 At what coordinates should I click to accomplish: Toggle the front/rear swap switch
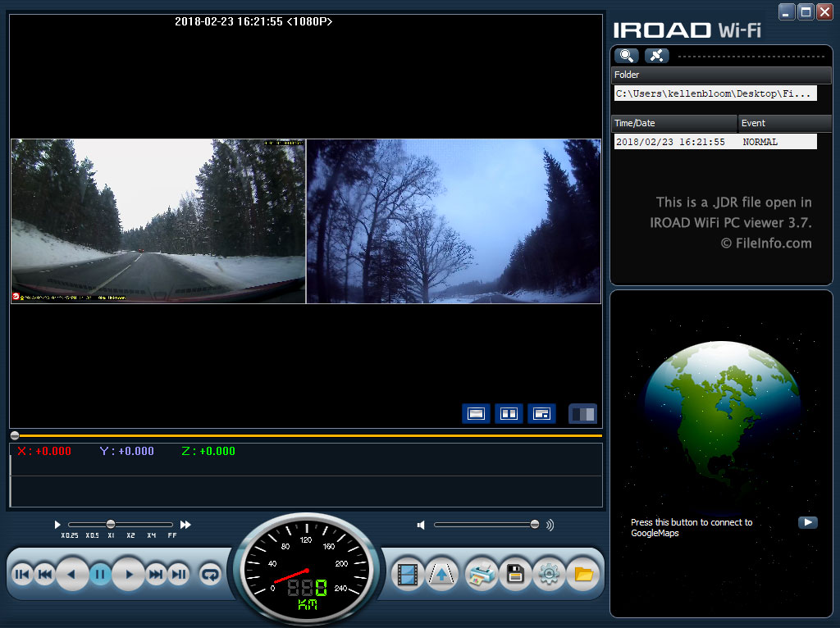[583, 414]
